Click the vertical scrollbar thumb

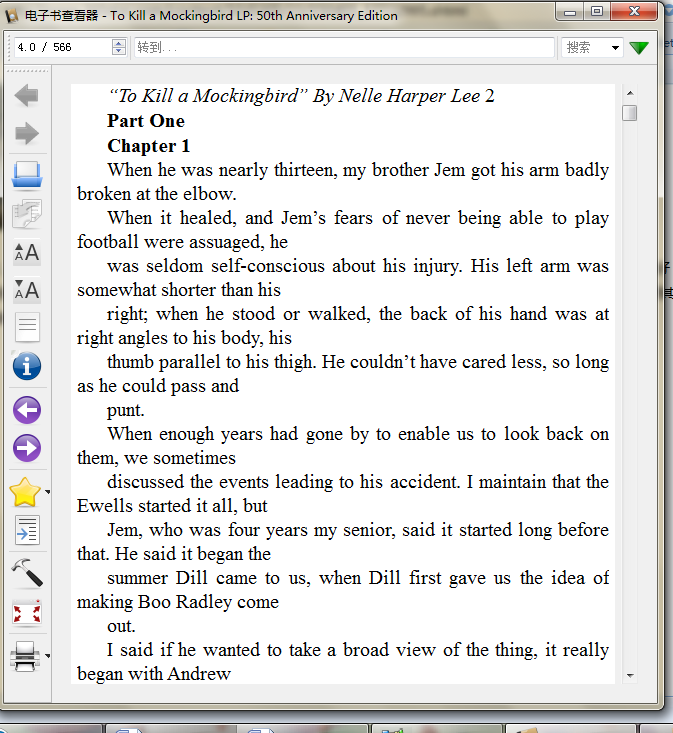click(630, 113)
